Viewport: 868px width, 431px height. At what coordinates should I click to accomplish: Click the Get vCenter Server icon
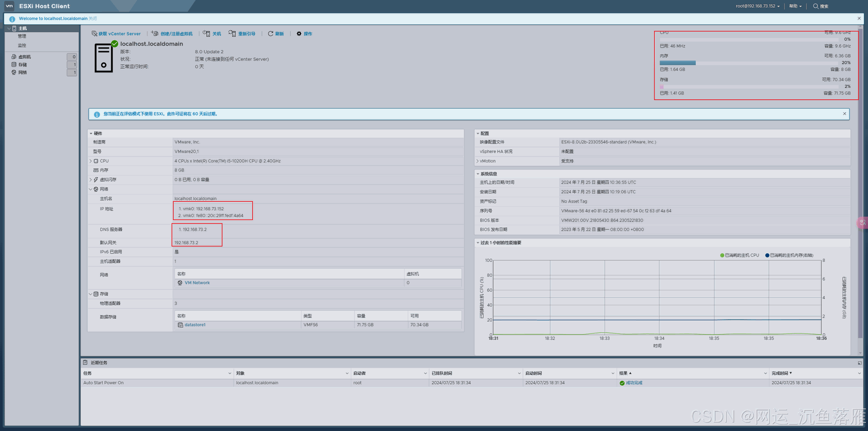pyautogui.click(x=94, y=34)
